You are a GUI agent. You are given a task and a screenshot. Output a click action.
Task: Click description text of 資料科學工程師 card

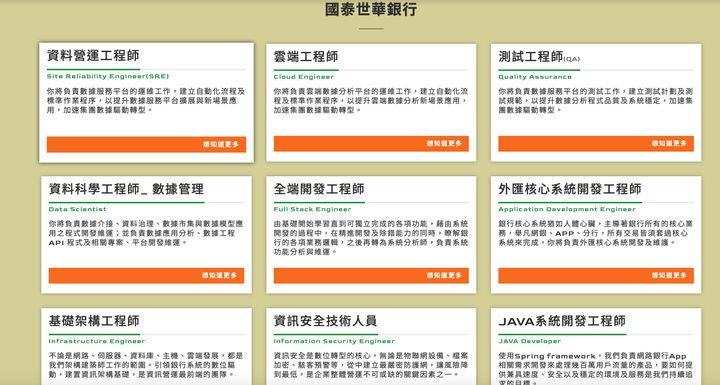pos(146,233)
